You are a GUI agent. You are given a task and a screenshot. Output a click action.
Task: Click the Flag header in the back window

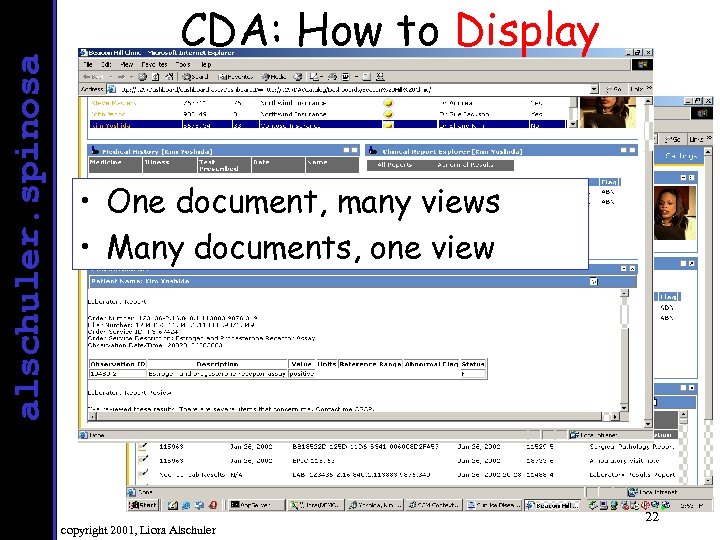click(668, 297)
